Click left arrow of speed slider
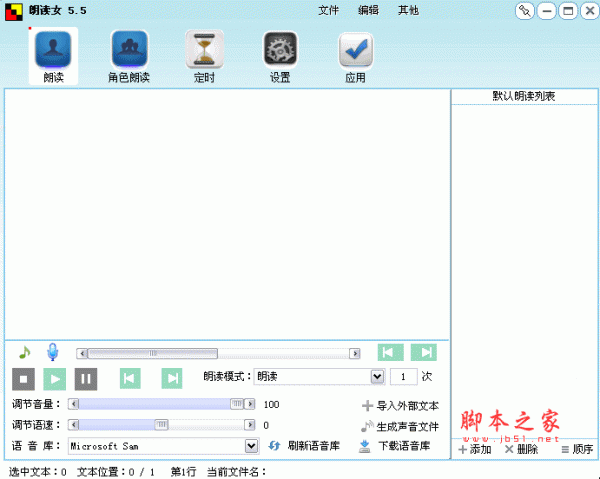Screen dimensions: 600x479 click(73, 425)
